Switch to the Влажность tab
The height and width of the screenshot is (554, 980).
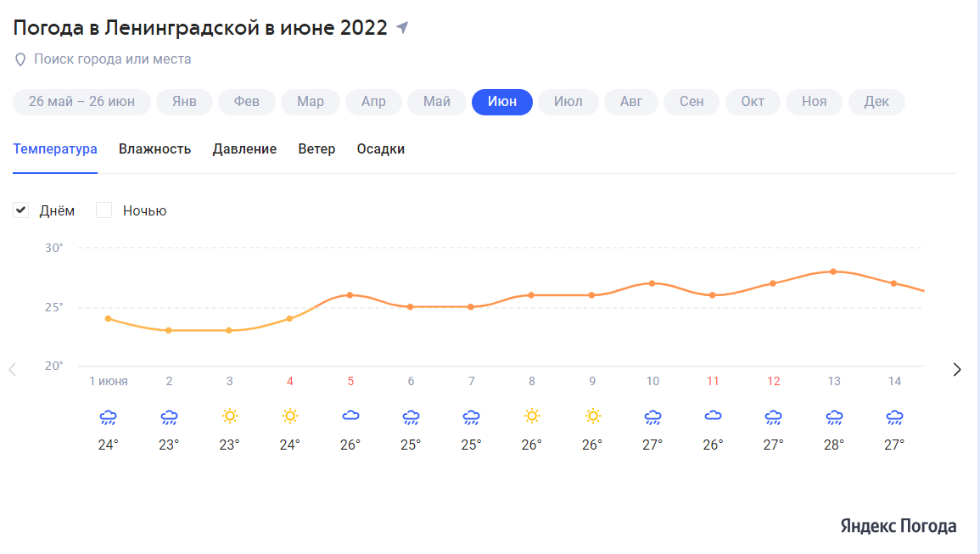point(155,149)
